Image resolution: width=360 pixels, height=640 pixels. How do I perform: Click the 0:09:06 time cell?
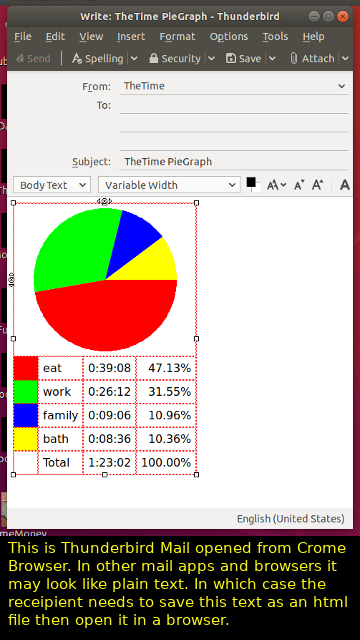[109, 416]
